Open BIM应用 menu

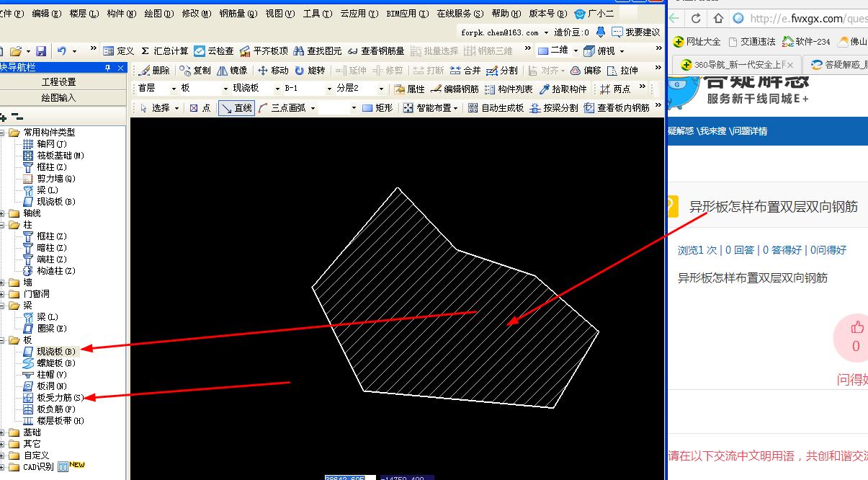(x=407, y=14)
